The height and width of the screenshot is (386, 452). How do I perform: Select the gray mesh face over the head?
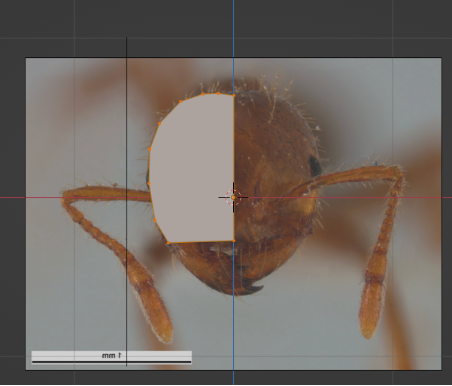[x=193, y=167]
